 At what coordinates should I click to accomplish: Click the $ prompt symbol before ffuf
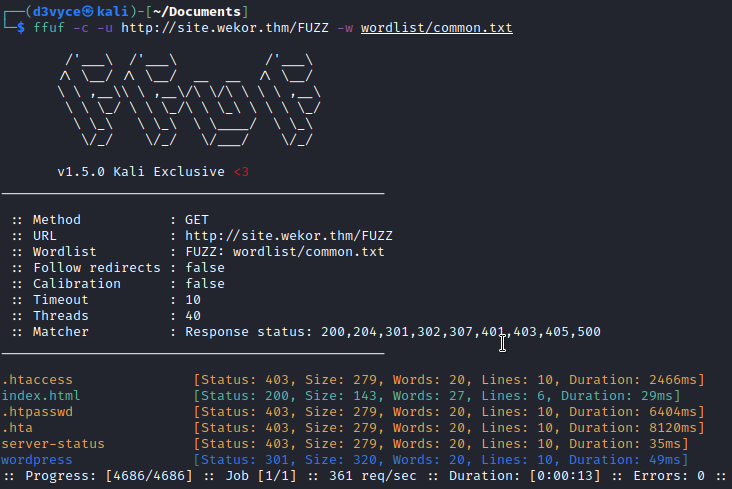pyautogui.click(x=21, y=28)
